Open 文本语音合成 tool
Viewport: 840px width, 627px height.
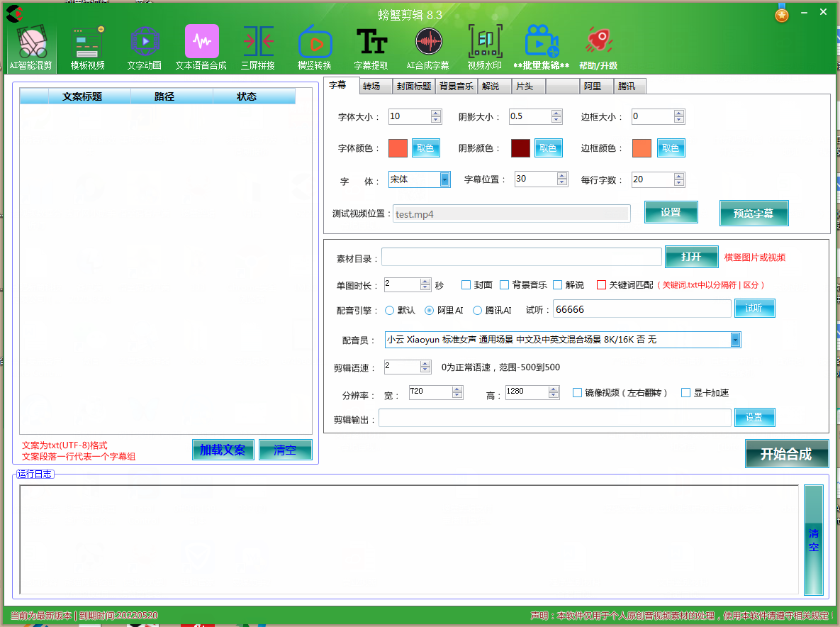click(x=201, y=45)
